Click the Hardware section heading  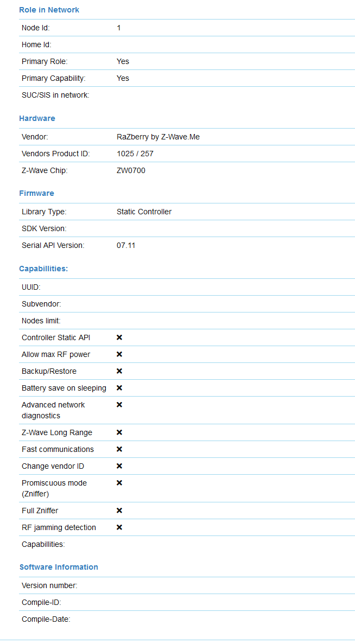37,118
